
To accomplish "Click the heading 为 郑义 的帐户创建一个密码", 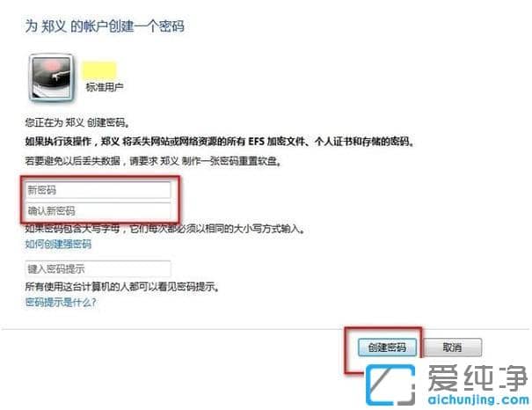I will (x=105, y=26).
